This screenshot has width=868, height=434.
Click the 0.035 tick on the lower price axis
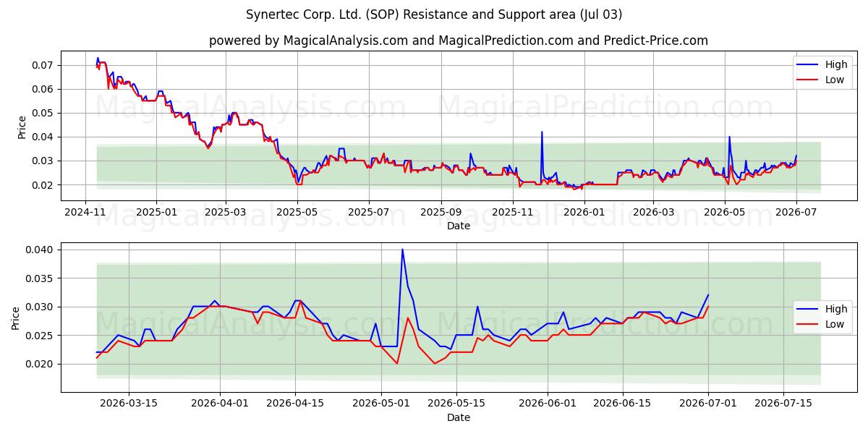click(41, 278)
